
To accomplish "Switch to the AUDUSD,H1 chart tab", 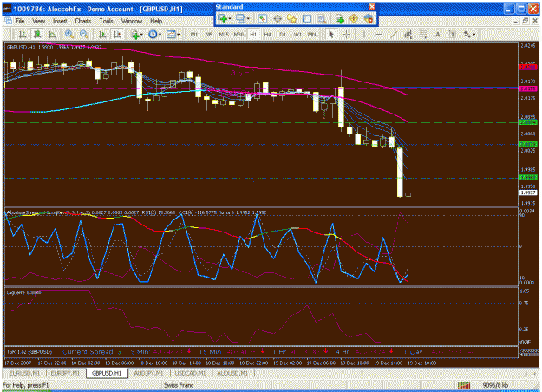I will [232, 373].
